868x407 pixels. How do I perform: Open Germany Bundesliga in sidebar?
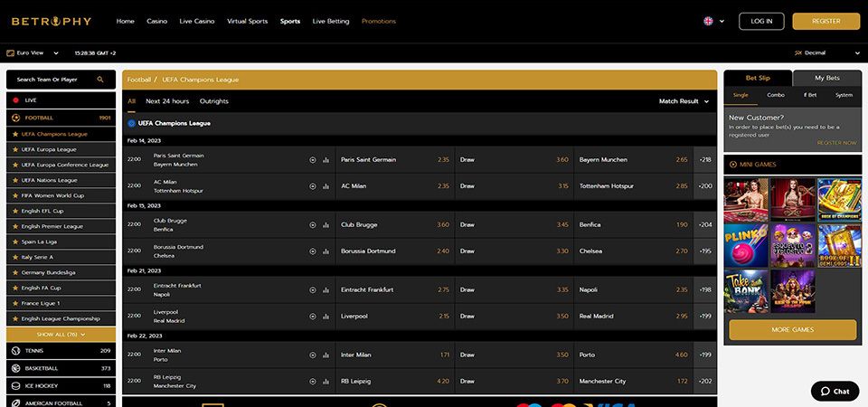61,272
